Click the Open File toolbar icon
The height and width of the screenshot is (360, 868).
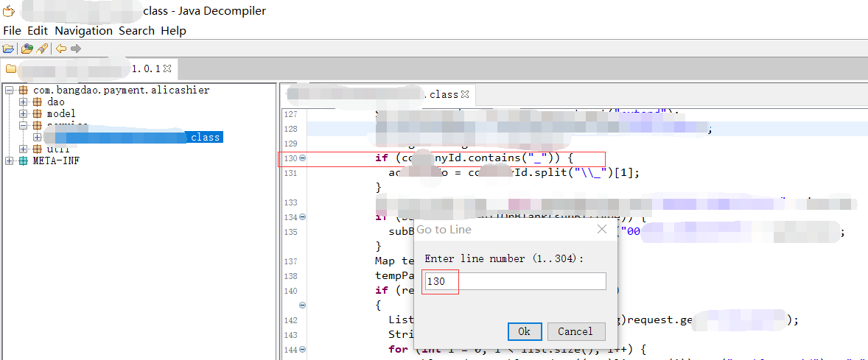(8, 49)
